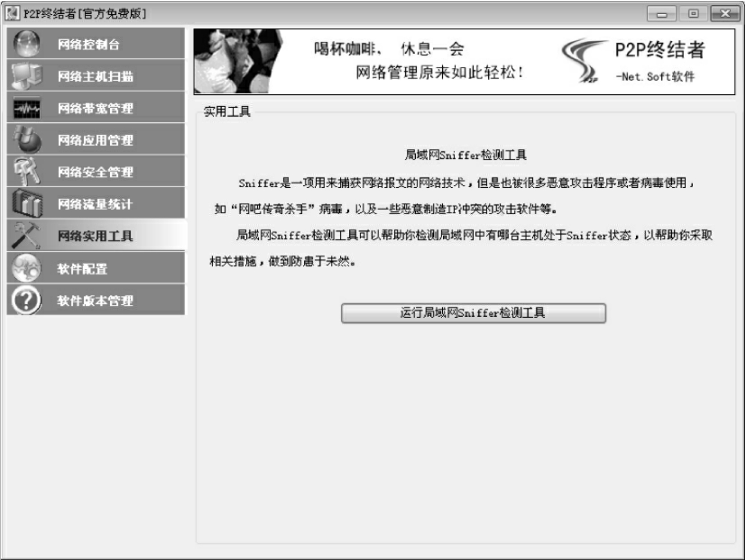Select 网络带宽管理 in the sidebar
Screen dimensions: 745x560
point(96,108)
